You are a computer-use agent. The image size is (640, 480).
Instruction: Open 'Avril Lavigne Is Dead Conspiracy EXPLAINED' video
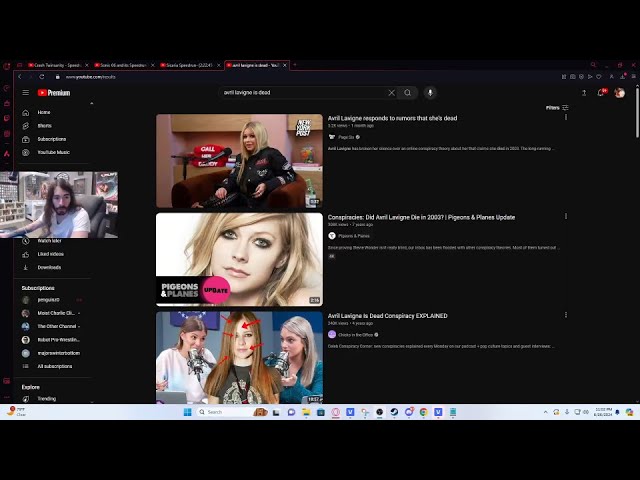(387, 316)
